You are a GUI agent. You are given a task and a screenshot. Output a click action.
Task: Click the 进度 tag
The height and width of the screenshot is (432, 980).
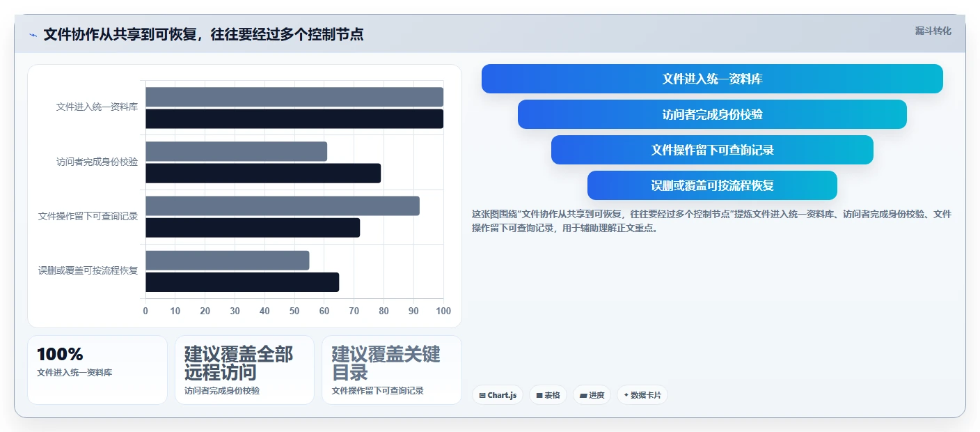pos(592,395)
